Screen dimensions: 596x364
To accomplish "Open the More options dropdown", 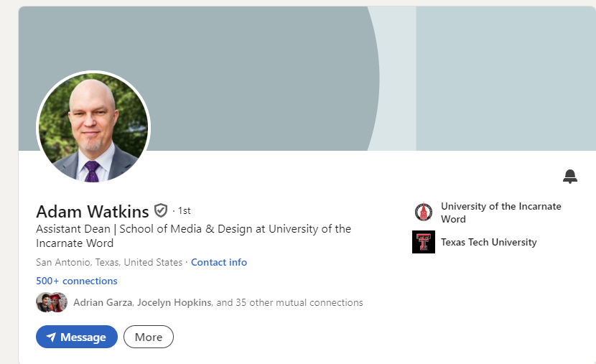I will pos(149,337).
